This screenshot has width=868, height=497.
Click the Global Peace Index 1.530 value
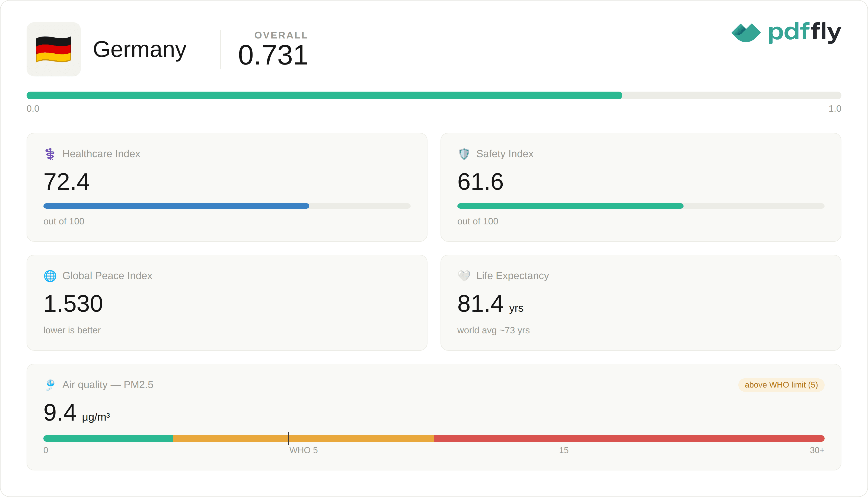pyautogui.click(x=73, y=304)
